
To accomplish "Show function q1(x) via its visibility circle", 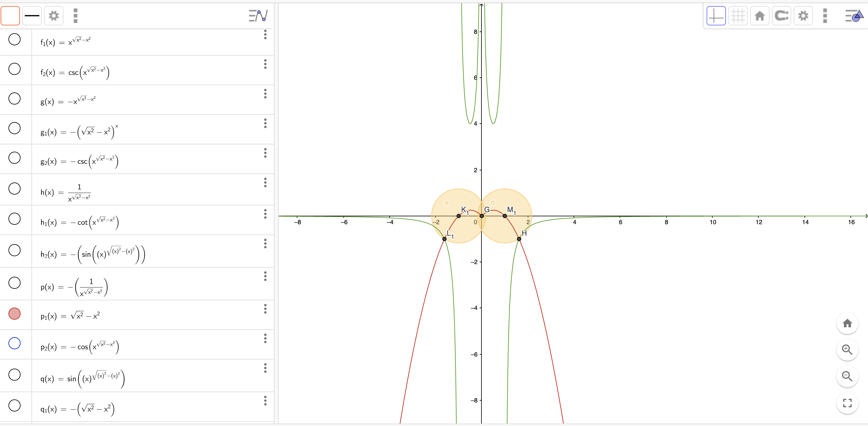I will coord(15,405).
